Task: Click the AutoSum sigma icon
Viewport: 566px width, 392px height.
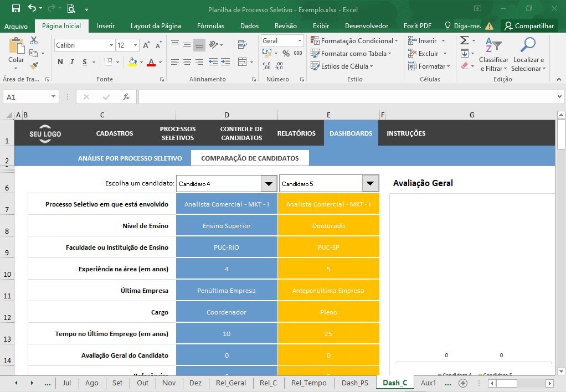Action: pyautogui.click(x=465, y=40)
